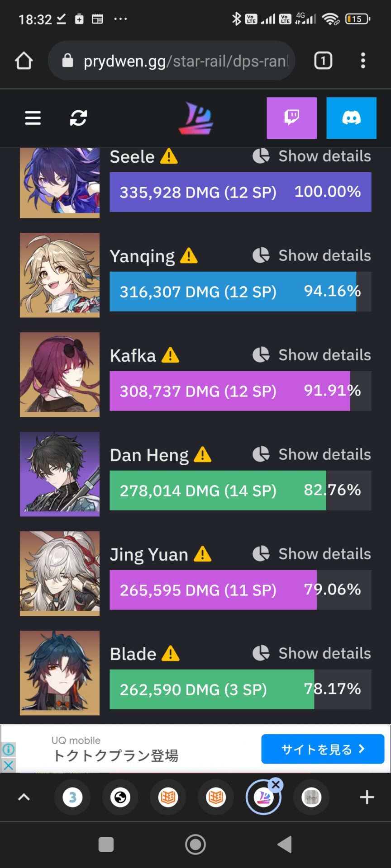The image size is (391, 868).
Task: Go to browser home page
Action: (x=24, y=61)
